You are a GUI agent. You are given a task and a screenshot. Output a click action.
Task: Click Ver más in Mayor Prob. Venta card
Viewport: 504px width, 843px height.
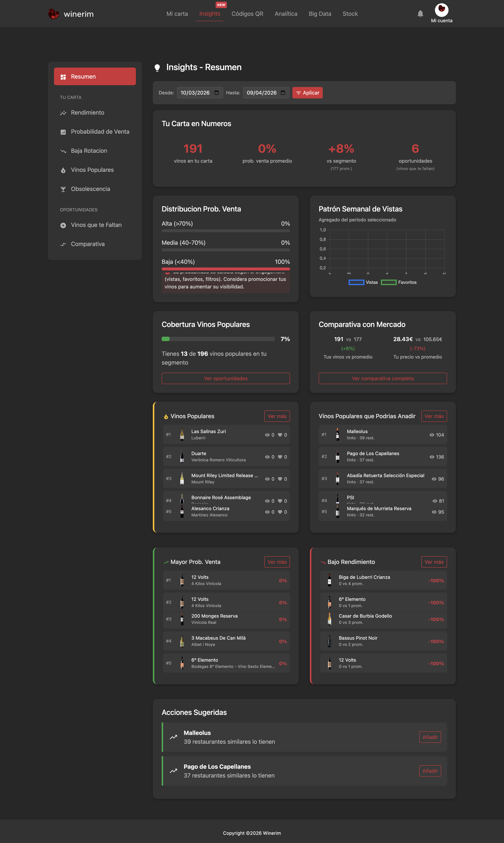[x=277, y=562]
